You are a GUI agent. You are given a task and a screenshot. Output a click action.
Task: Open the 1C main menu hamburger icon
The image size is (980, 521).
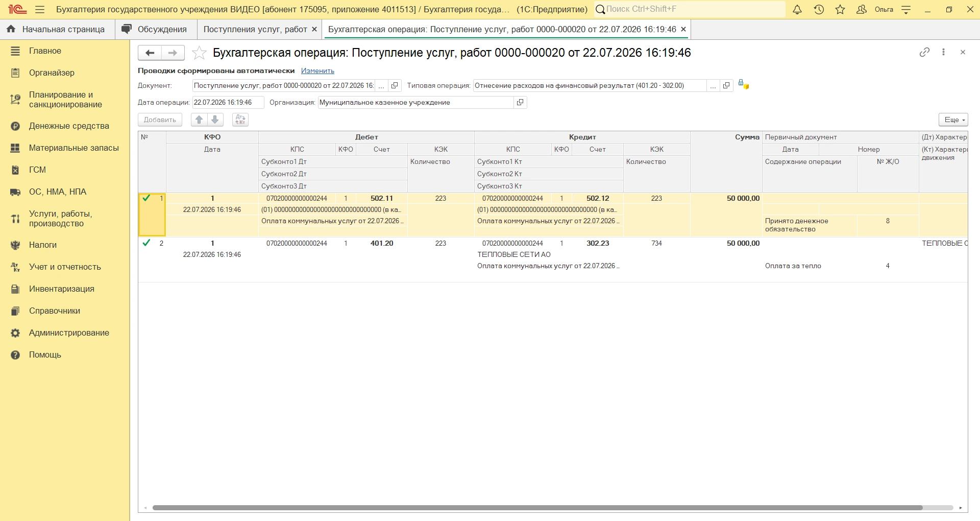tap(40, 9)
